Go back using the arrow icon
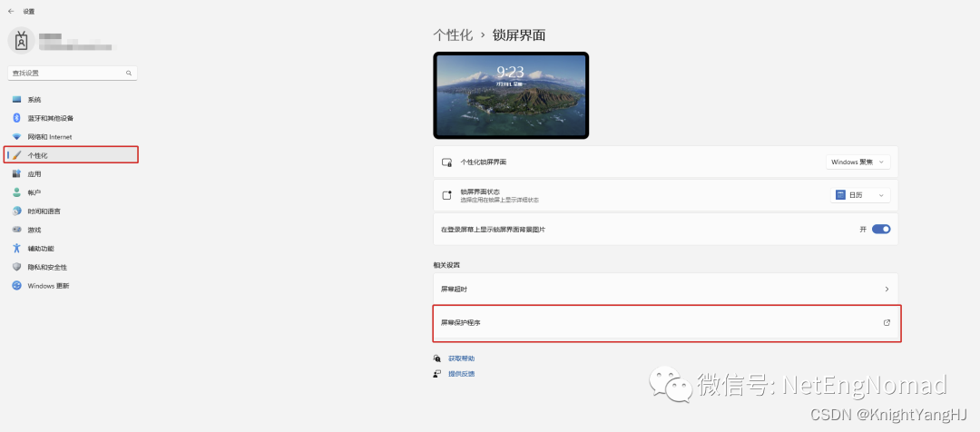Viewport: 980px width, 432px height. pos(11,11)
